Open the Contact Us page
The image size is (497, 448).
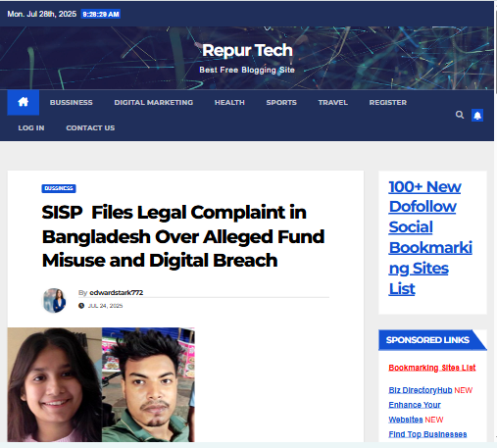[90, 128]
